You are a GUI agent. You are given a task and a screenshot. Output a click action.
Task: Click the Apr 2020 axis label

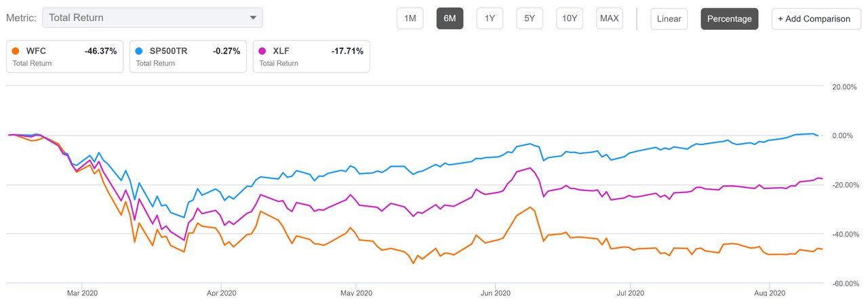[221, 293]
